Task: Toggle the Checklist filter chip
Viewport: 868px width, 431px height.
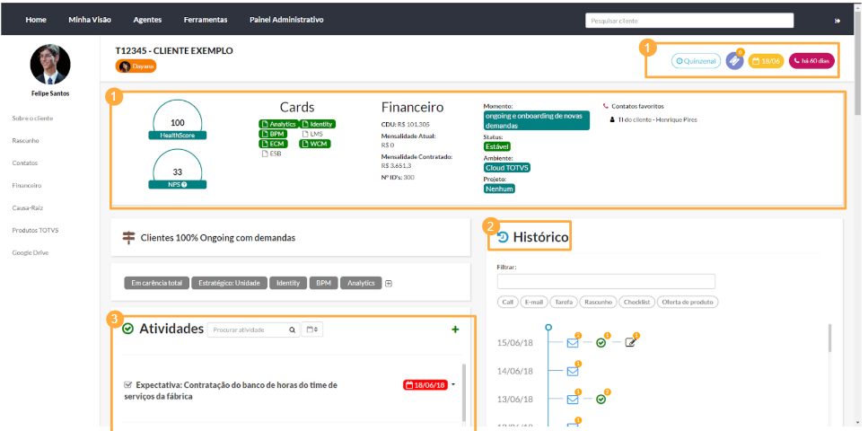Action: (636, 302)
